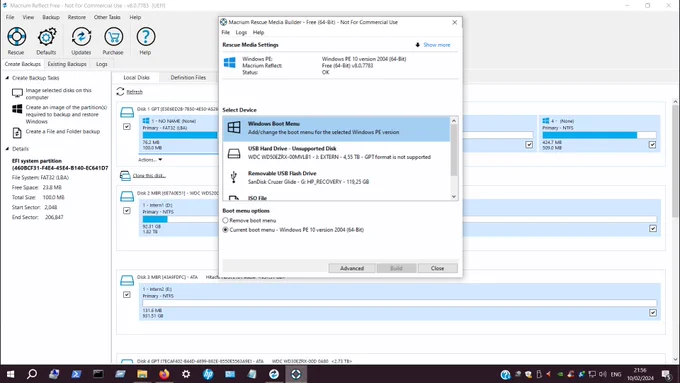Open Firefox from the taskbar

(x=164, y=374)
